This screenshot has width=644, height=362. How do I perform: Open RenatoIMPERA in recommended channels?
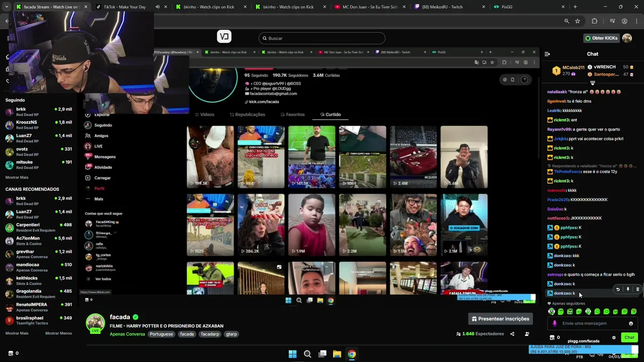(39, 307)
